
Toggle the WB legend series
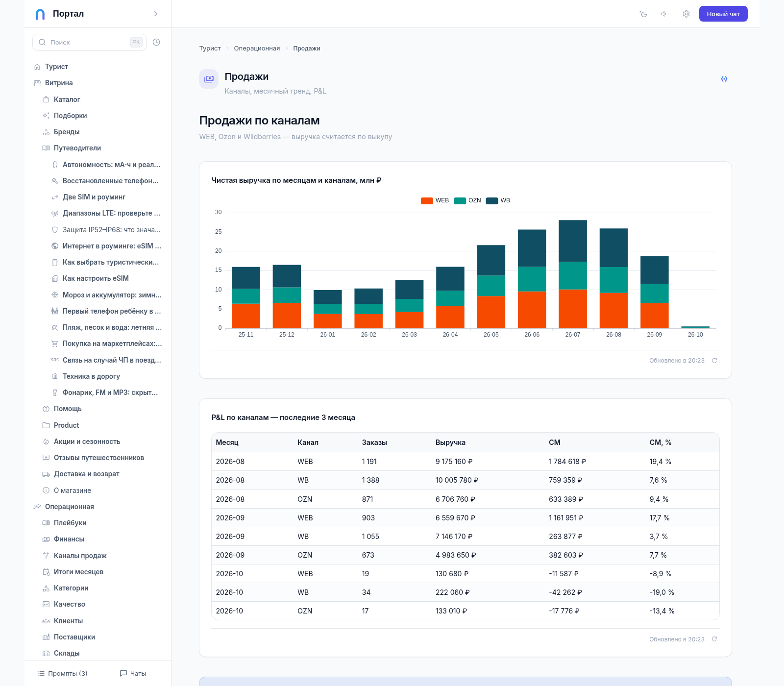pyautogui.click(x=498, y=200)
